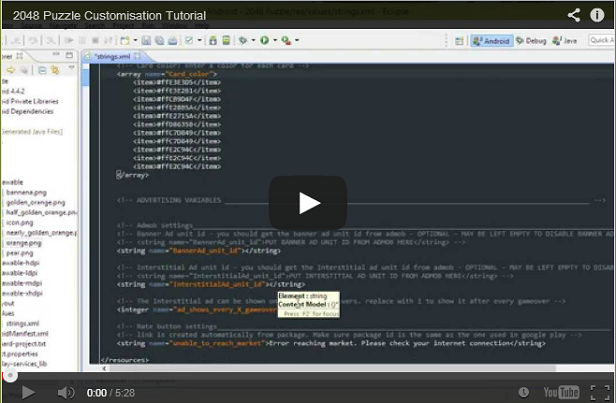This screenshot has width=616, height=403.
Task: Click the yellow back arrow in Package Explorer
Action: (11, 70)
